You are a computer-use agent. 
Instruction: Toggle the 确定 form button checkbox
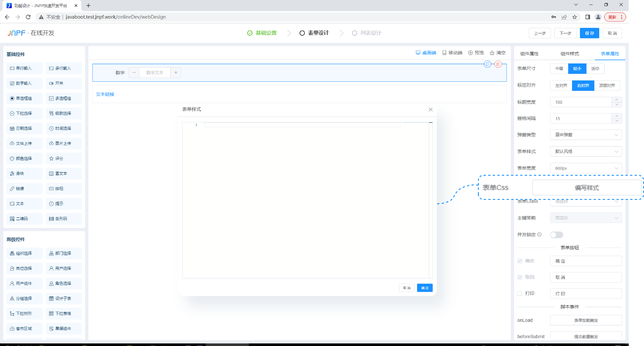tap(520, 261)
